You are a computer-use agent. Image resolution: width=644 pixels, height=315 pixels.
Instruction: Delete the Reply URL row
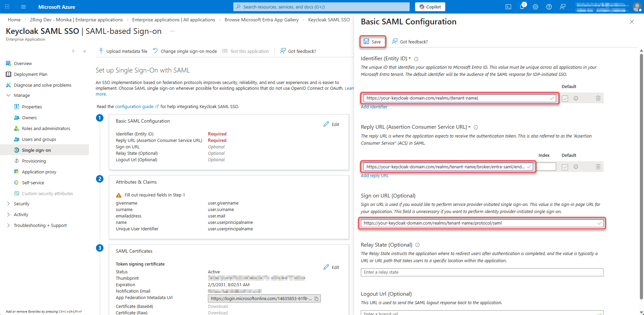[598, 167]
